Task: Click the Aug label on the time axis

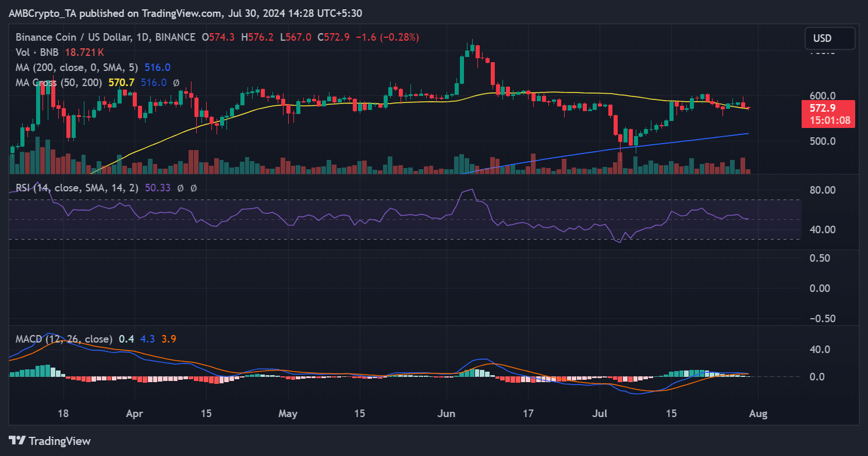Action: [759, 414]
